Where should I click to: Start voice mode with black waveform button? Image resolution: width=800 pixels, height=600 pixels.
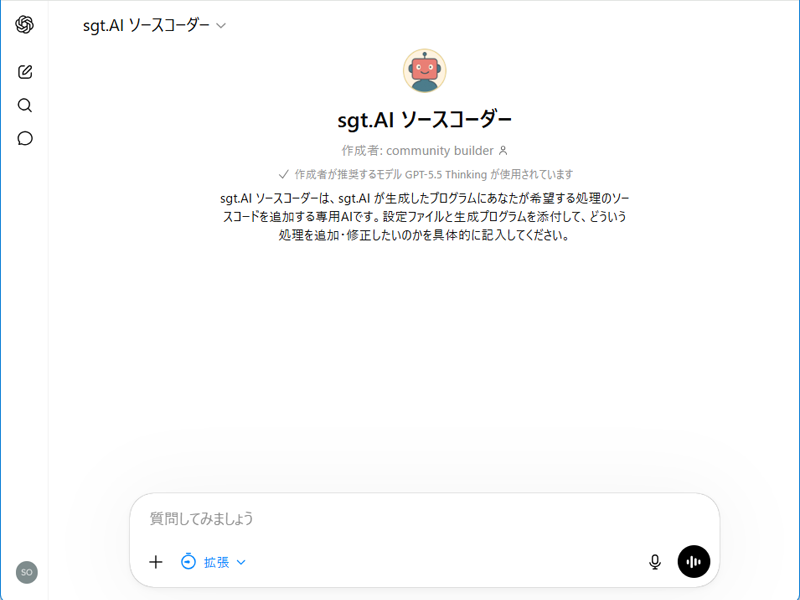(x=693, y=562)
